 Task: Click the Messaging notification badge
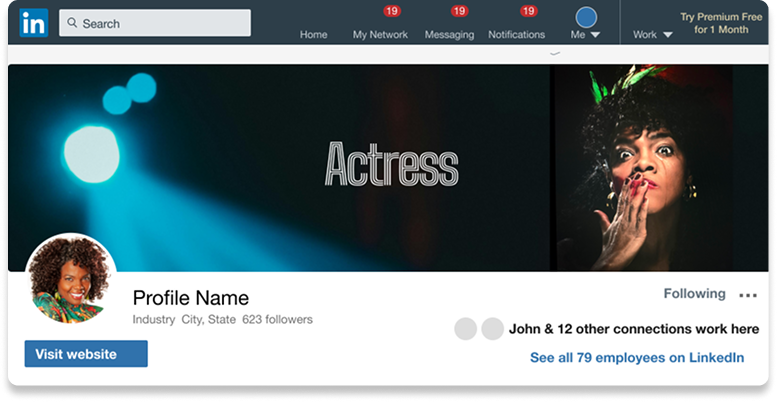[459, 11]
